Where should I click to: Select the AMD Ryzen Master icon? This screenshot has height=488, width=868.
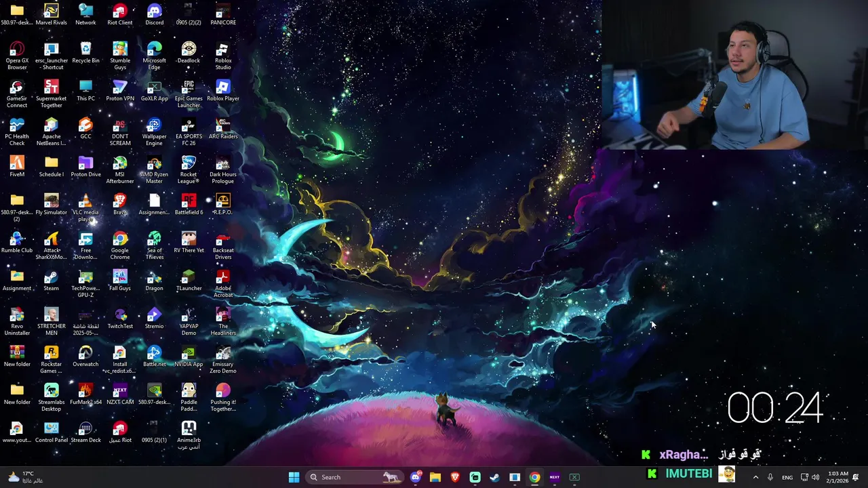click(154, 169)
